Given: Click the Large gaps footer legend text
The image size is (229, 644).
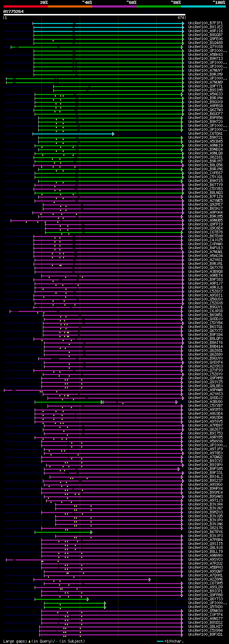Looking at the screenshot, I should coord(44,641).
